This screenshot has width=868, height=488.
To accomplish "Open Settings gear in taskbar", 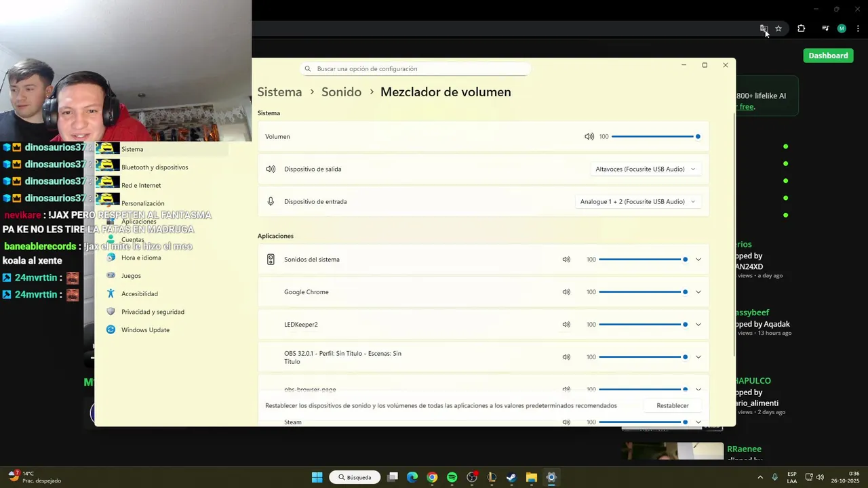I will click(x=551, y=477).
